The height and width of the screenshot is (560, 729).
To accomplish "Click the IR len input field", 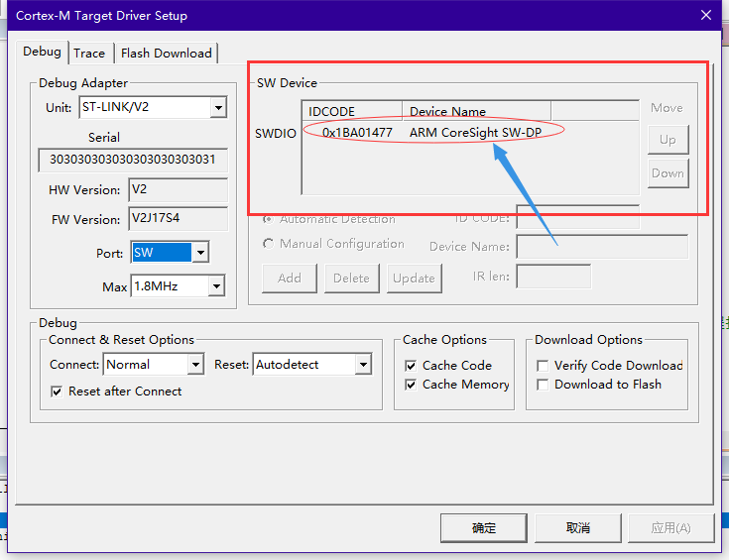I will coord(553,277).
